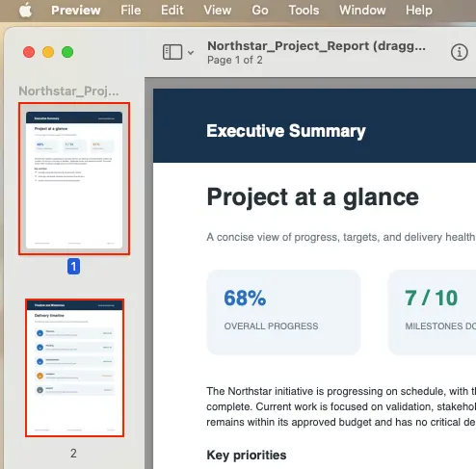Open the Help menu

(419, 11)
